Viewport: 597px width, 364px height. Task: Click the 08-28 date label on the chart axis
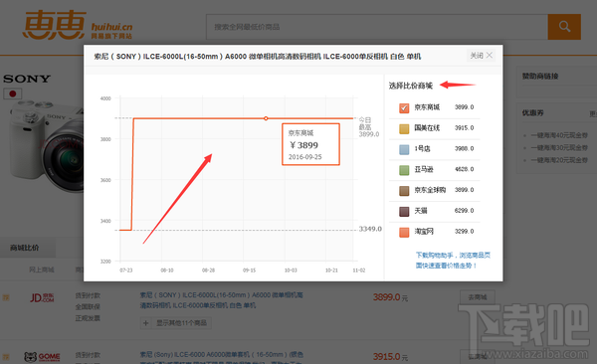(x=208, y=271)
